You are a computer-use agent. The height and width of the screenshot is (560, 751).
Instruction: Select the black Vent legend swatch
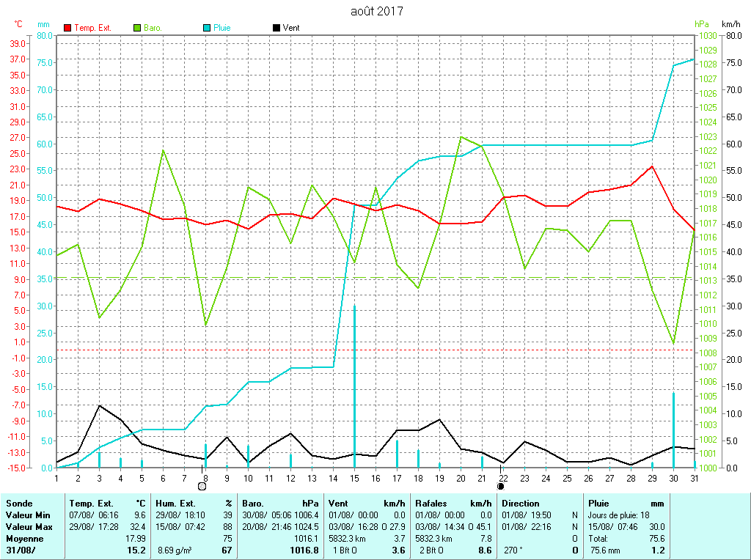(x=276, y=28)
